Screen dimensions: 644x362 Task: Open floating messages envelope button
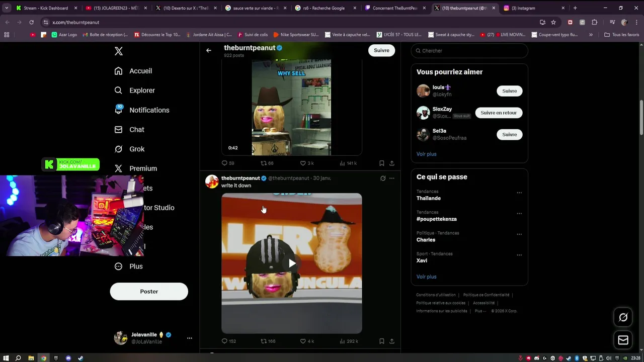click(x=623, y=340)
